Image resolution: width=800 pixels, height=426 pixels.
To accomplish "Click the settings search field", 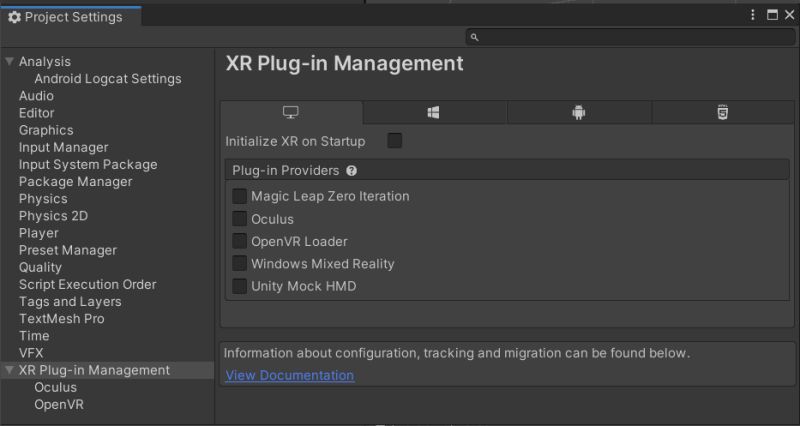I will click(x=630, y=37).
